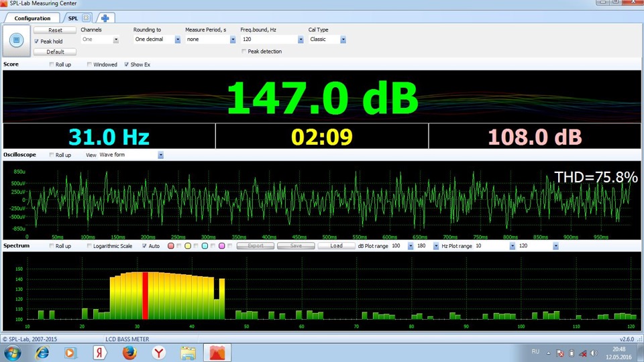This screenshot has width=644, height=362.
Task: Click the Load button in Spectrum panel
Action: click(336, 246)
